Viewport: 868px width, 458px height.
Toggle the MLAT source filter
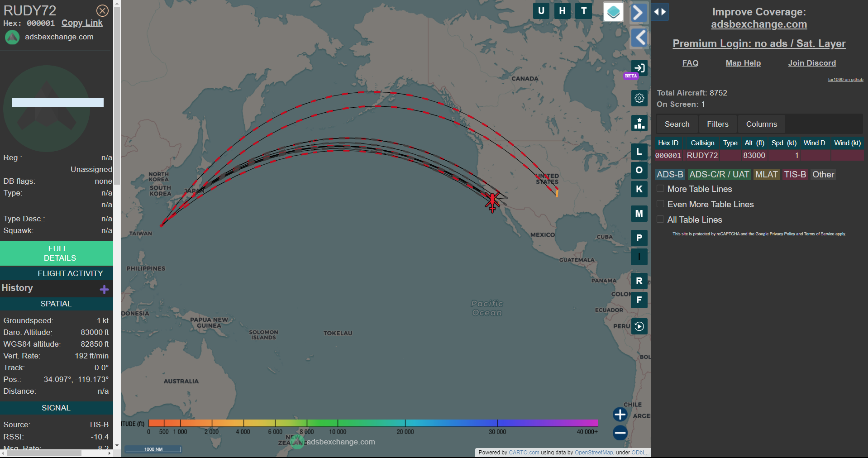pos(766,174)
